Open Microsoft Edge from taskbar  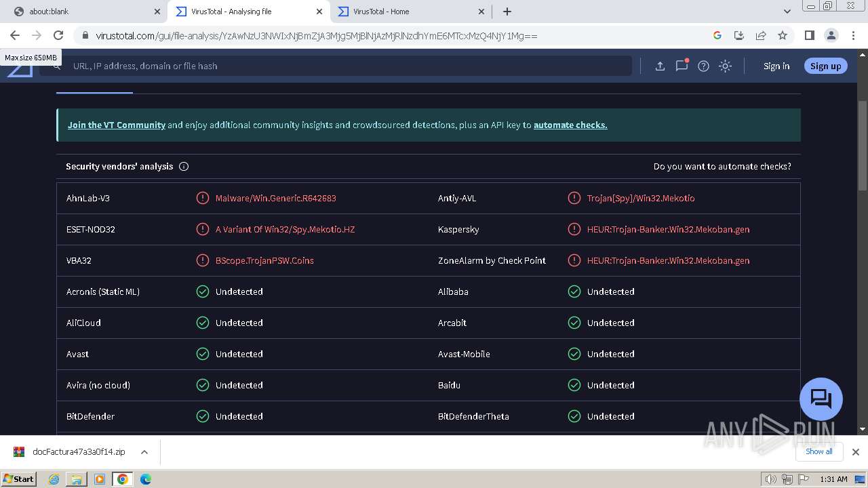(146, 479)
